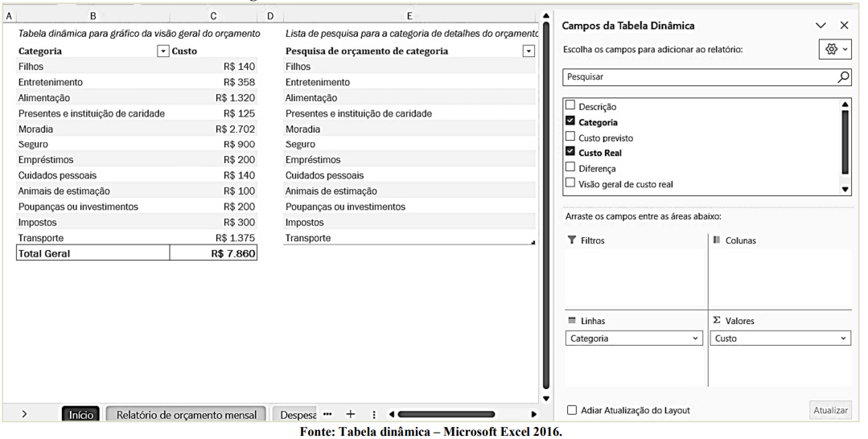The image size is (868, 439).
Task: Check the Diferença field checkbox
Action: (x=570, y=166)
